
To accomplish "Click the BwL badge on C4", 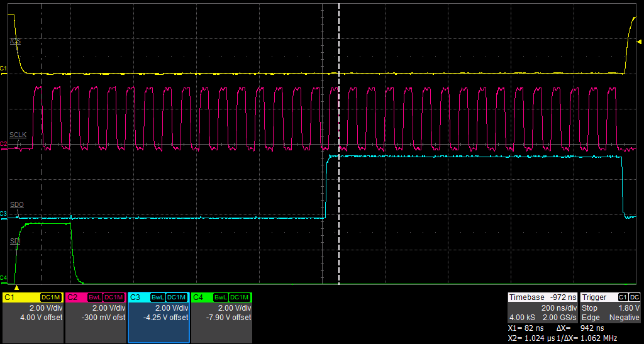I will 221,297.
